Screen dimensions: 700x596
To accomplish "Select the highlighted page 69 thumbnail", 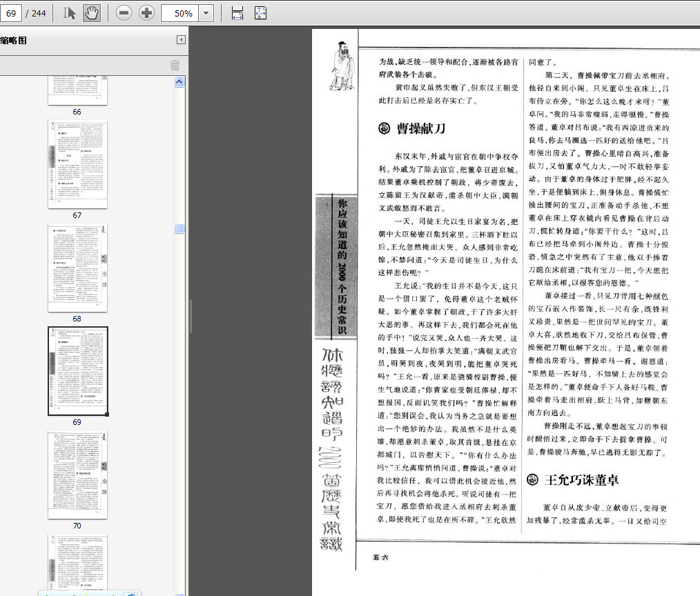I will 77,371.
